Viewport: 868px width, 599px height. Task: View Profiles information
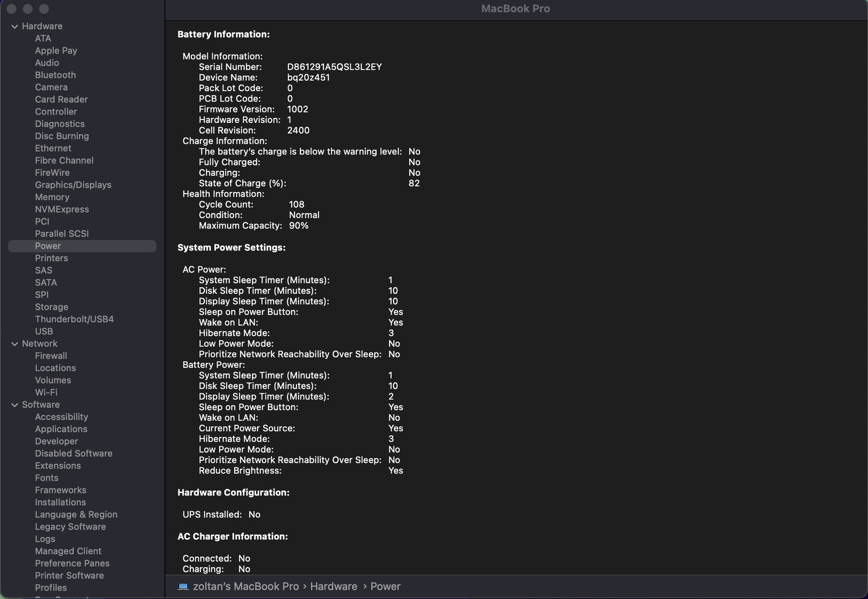(x=51, y=588)
